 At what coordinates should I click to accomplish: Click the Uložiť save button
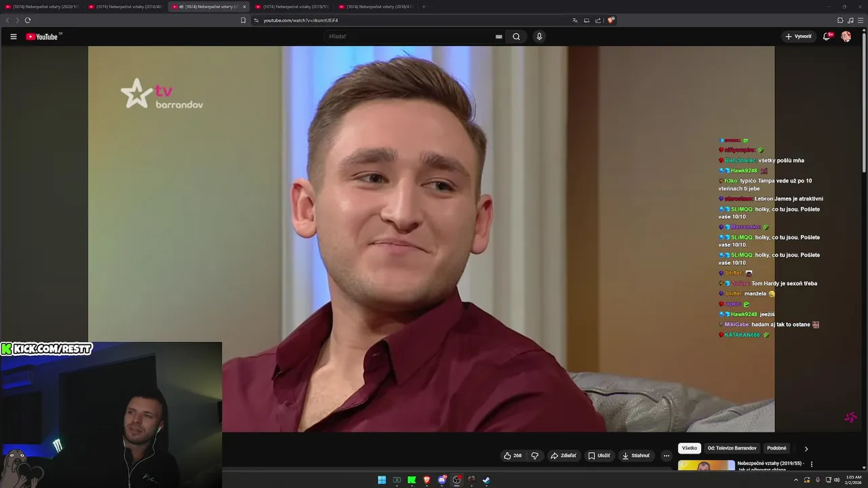pos(599,455)
